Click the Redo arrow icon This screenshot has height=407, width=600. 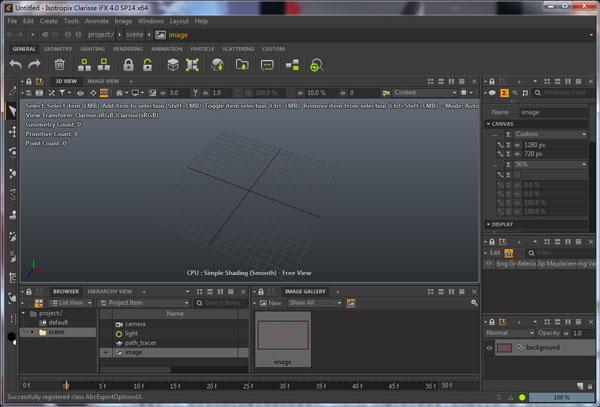(34, 65)
